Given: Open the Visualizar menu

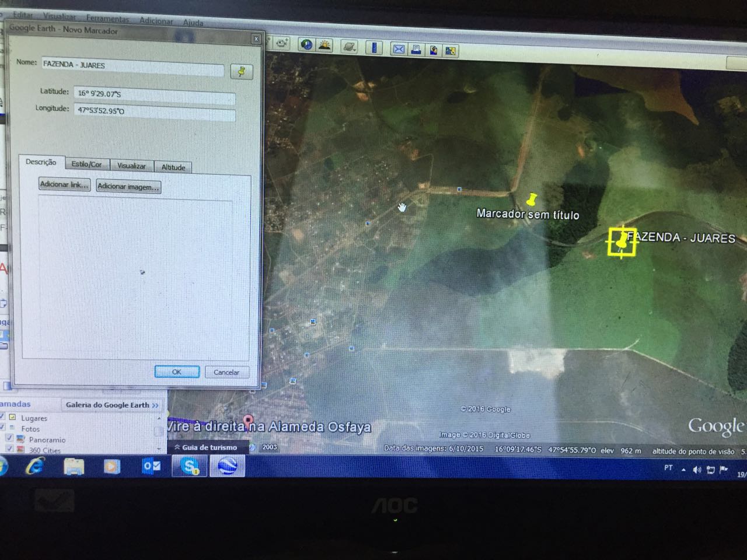Looking at the screenshot, I should tap(60, 17).
